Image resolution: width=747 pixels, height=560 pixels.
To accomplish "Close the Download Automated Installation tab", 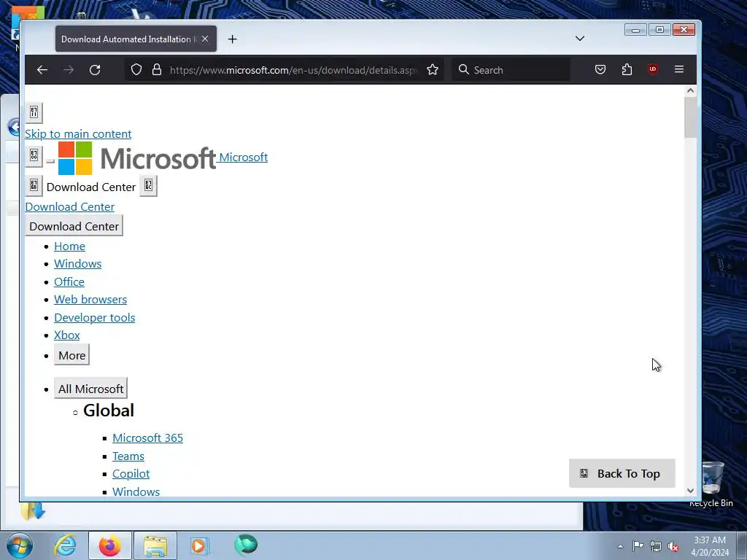I will click(205, 39).
